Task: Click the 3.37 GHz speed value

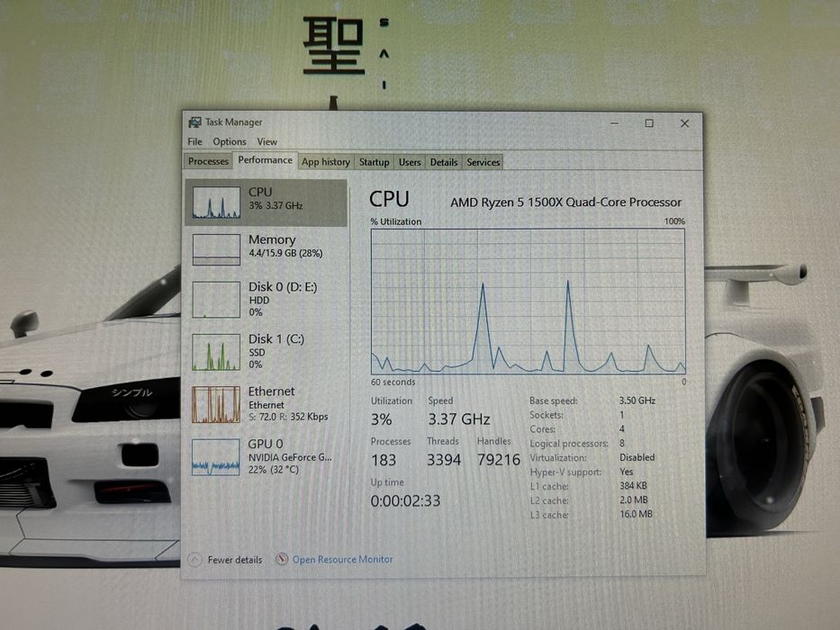Action: [459, 419]
